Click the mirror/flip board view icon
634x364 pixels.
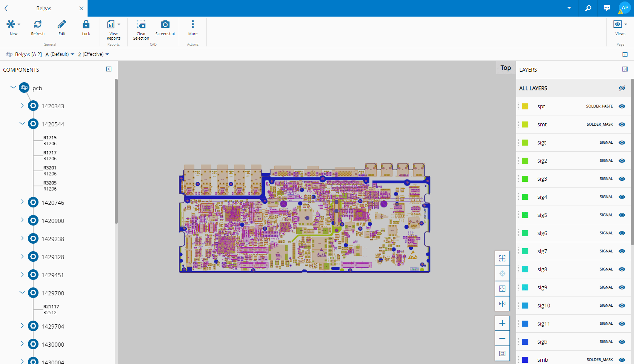[502, 304]
